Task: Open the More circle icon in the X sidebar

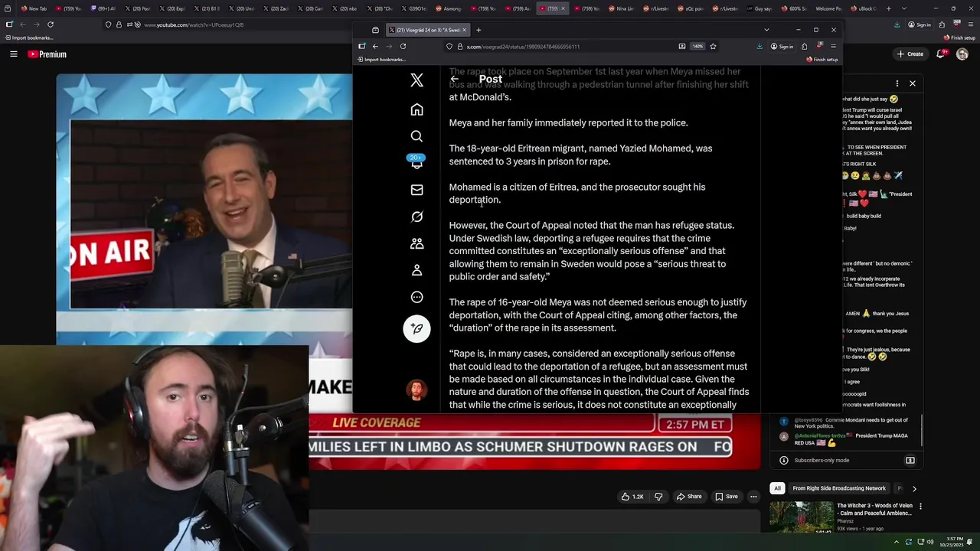Action: [x=416, y=297]
